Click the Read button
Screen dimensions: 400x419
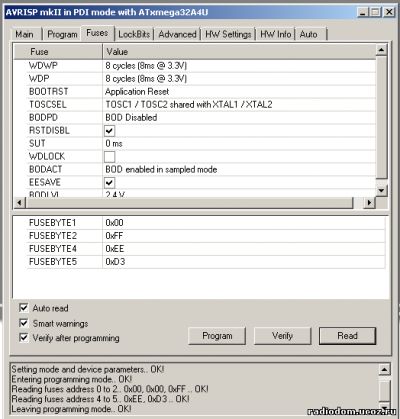347,336
